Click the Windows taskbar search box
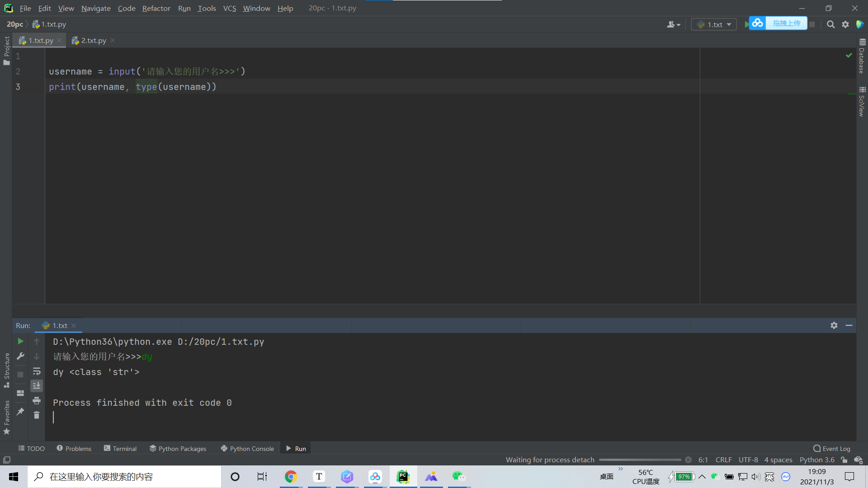Image resolution: width=868 pixels, height=488 pixels. [124, 477]
